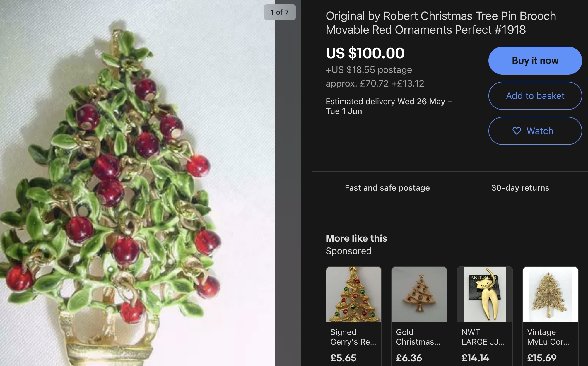Image resolution: width=588 pixels, height=366 pixels.
Task: Open the 'Vintage MyLu Cor...' listing title
Action: pyautogui.click(x=548, y=337)
